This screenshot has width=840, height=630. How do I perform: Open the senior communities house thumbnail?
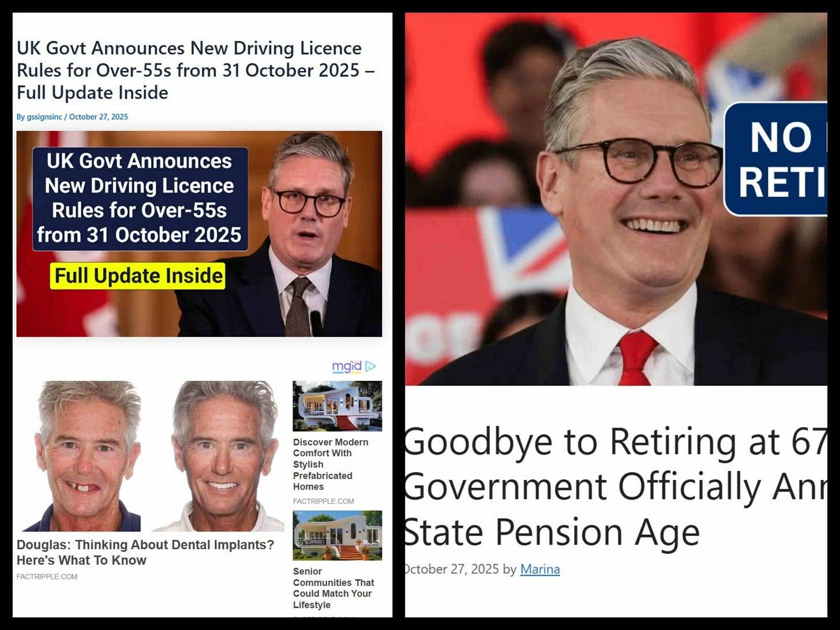coord(337,535)
